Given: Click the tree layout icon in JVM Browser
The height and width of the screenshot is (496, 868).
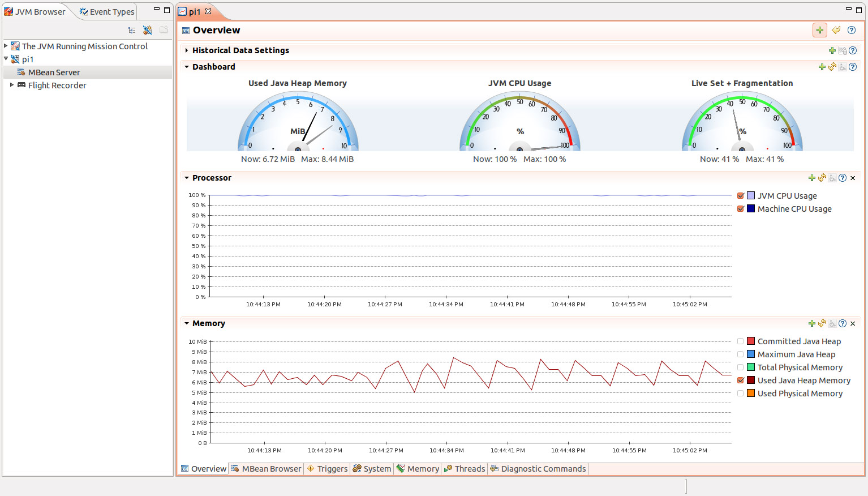Looking at the screenshot, I should tap(132, 30).
